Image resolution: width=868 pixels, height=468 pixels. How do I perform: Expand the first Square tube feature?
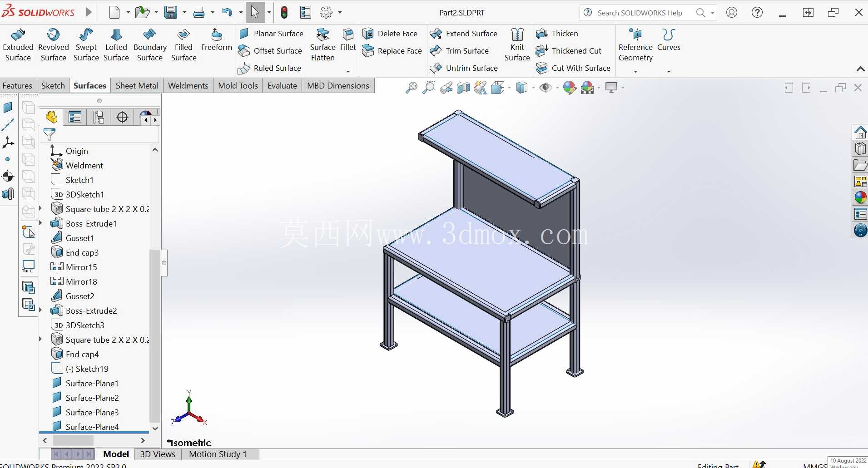pyautogui.click(x=40, y=209)
